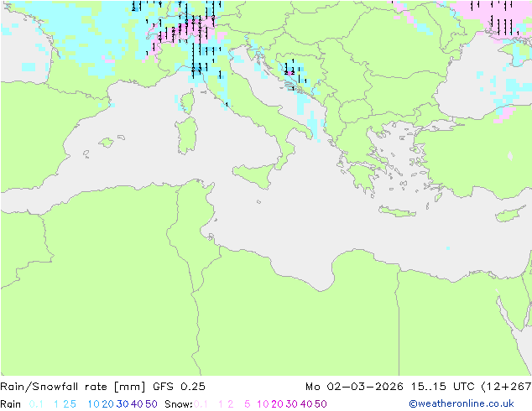Image resolution: width=532 pixels, height=411 pixels.
Task: Click the 30 value in Snow legend
Action: (x=291, y=404)
